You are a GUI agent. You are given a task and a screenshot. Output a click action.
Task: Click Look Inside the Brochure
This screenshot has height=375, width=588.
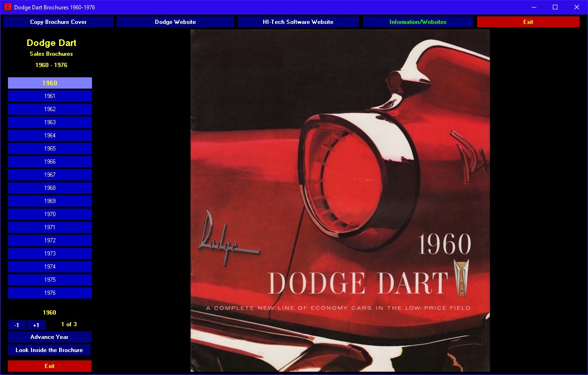[x=49, y=350]
